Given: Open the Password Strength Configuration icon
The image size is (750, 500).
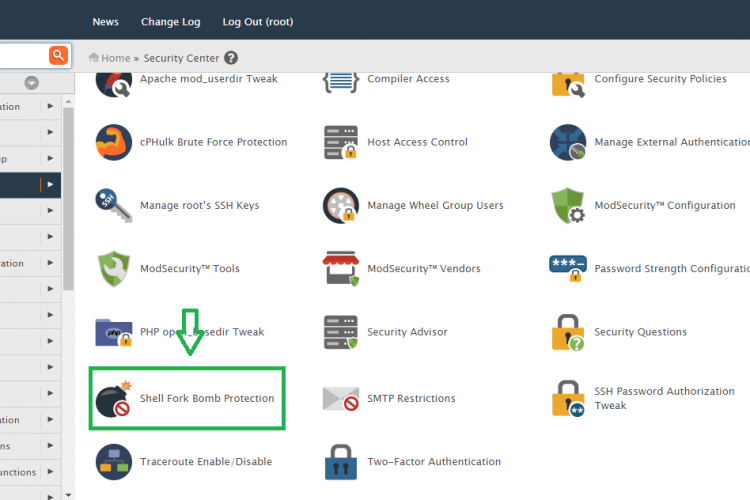Looking at the screenshot, I should coord(568,268).
